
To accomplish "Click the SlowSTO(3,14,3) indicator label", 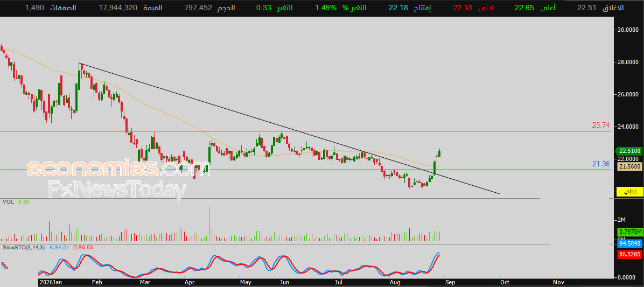I will pos(23,248).
